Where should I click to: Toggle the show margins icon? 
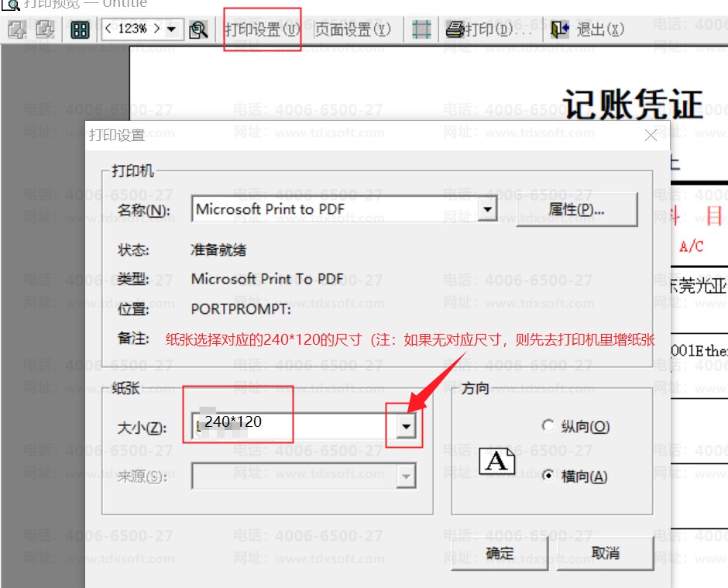[421, 29]
